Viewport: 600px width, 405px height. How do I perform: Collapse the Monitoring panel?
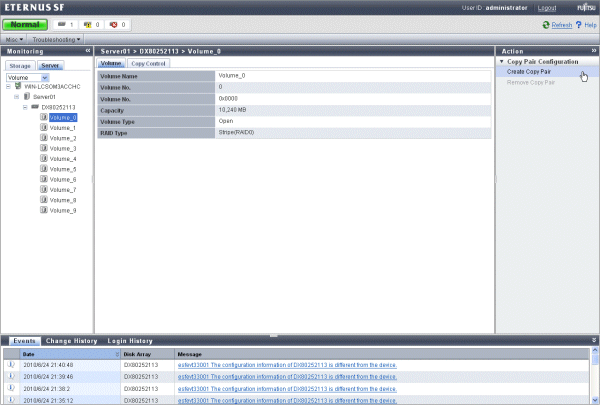pyautogui.click(x=88, y=51)
